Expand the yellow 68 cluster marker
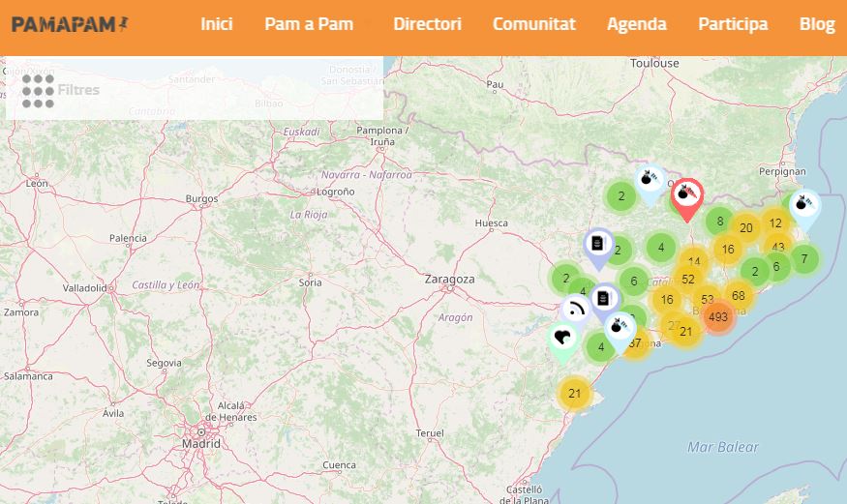847x504 pixels. tap(739, 295)
